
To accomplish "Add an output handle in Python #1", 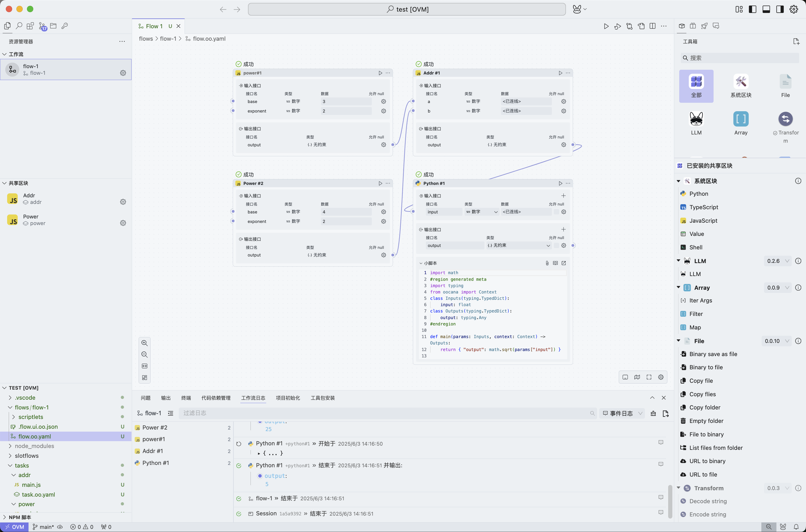I will point(564,229).
